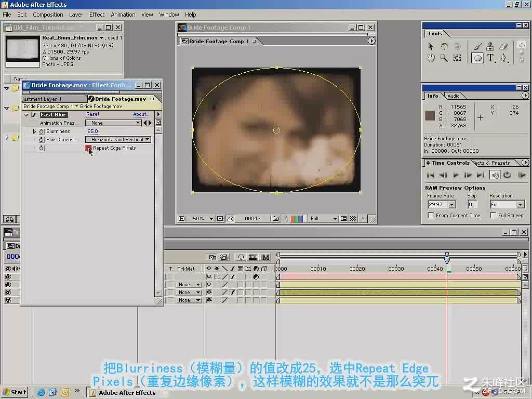Select the Elliptical Mask tool
Viewport: 532px width, 399px height.
coord(477,58)
